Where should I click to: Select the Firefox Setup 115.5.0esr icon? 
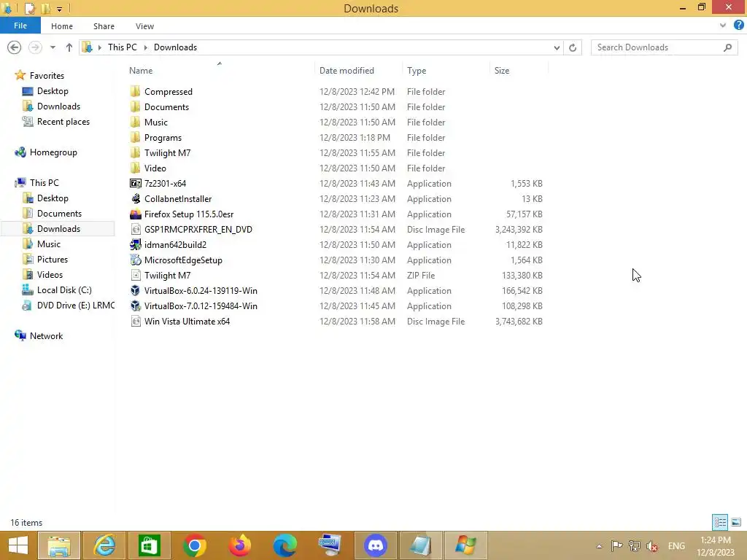(x=135, y=214)
